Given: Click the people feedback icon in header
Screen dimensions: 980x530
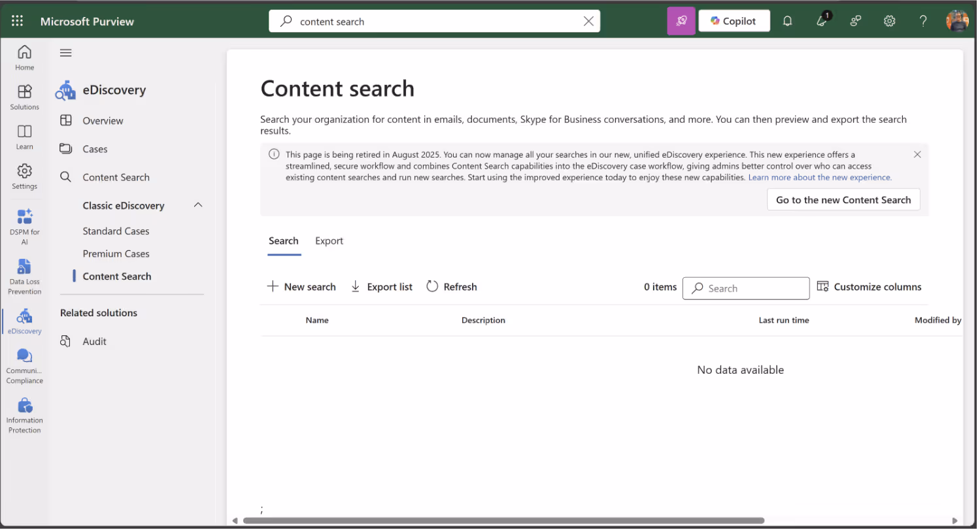Looking at the screenshot, I should point(855,21).
